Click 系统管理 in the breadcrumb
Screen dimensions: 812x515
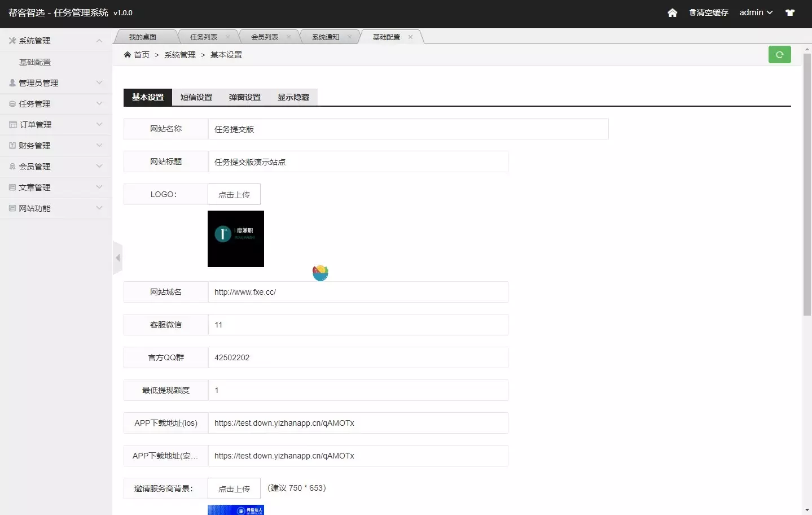180,55
